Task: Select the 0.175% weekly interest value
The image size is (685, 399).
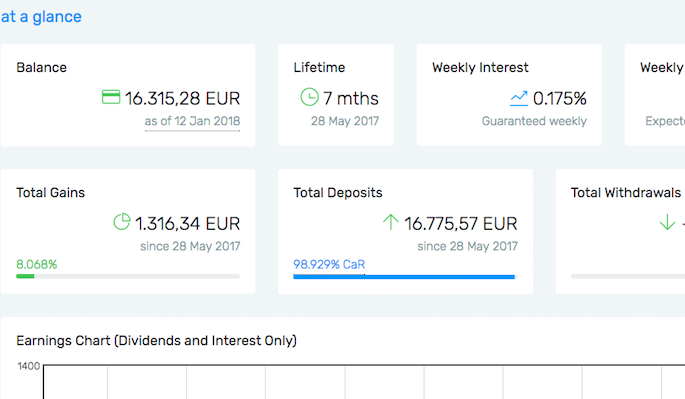Action: click(560, 98)
